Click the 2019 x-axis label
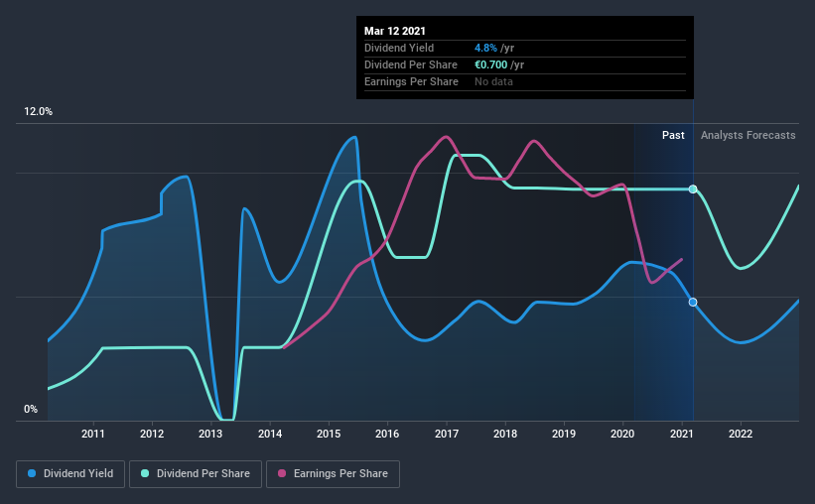815x504 pixels. 564,434
